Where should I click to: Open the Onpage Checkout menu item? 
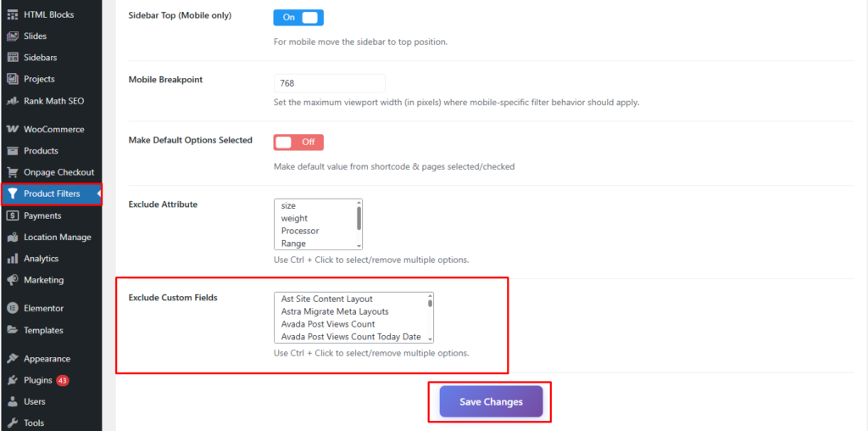(58, 172)
